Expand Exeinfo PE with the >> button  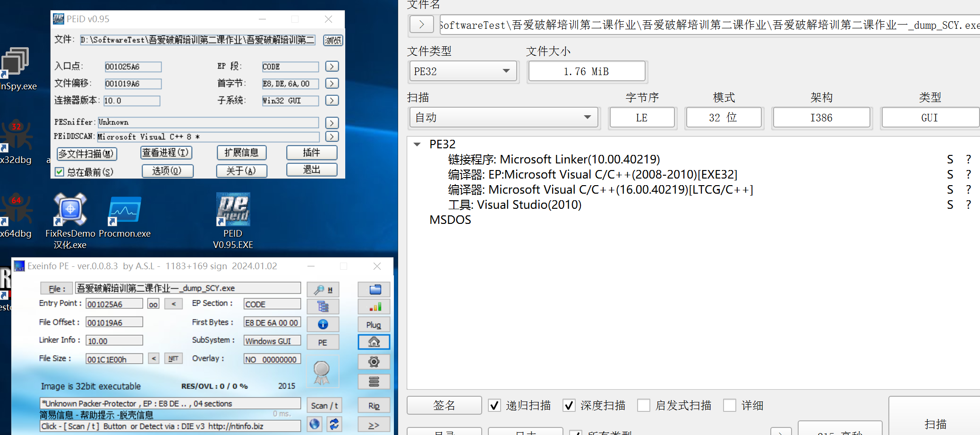click(x=374, y=425)
